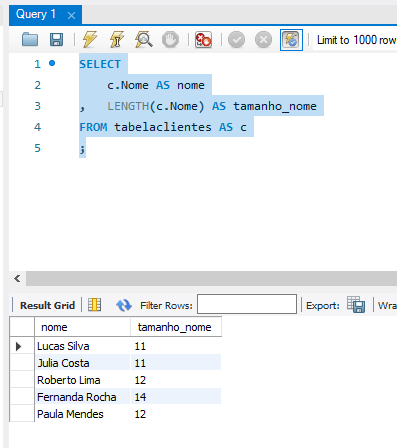Click the FROM keyword on line 4
Screen dimensions: 397x448
93,127
